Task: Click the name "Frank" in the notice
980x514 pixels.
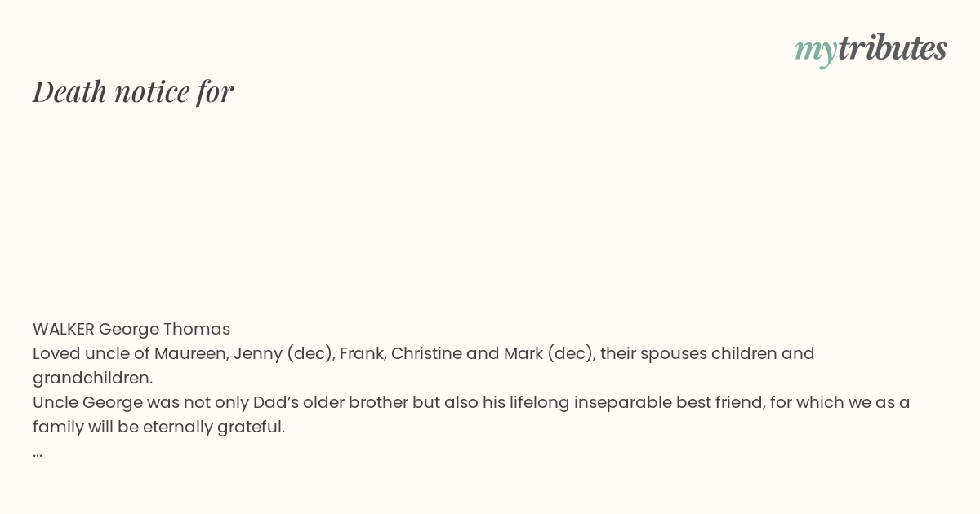Action: (360, 353)
